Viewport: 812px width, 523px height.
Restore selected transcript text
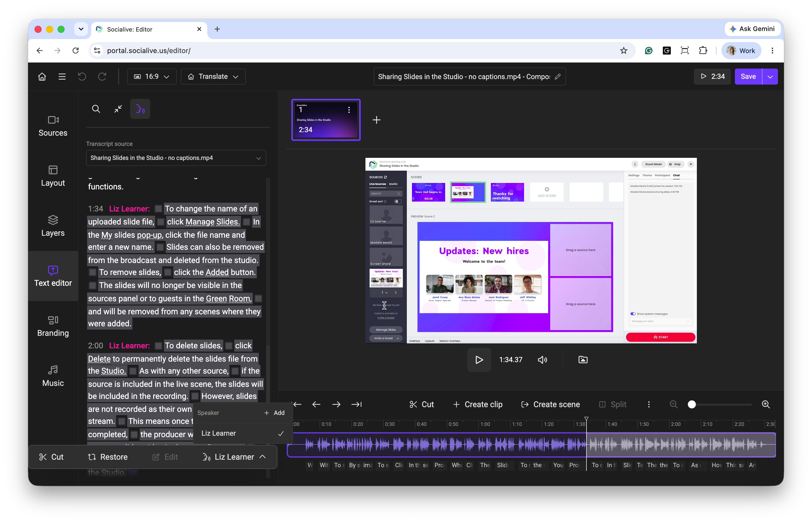pos(108,457)
